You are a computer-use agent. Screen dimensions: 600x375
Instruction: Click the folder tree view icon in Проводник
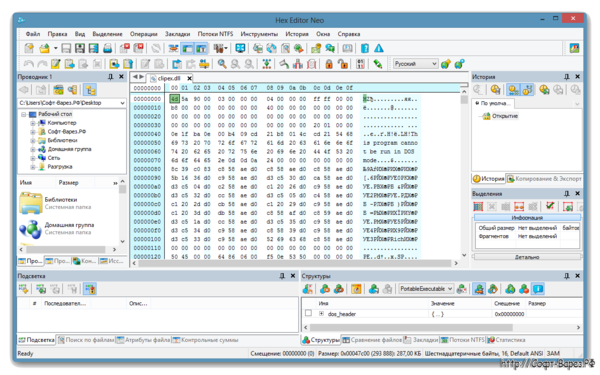pyautogui.click(x=90, y=90)
